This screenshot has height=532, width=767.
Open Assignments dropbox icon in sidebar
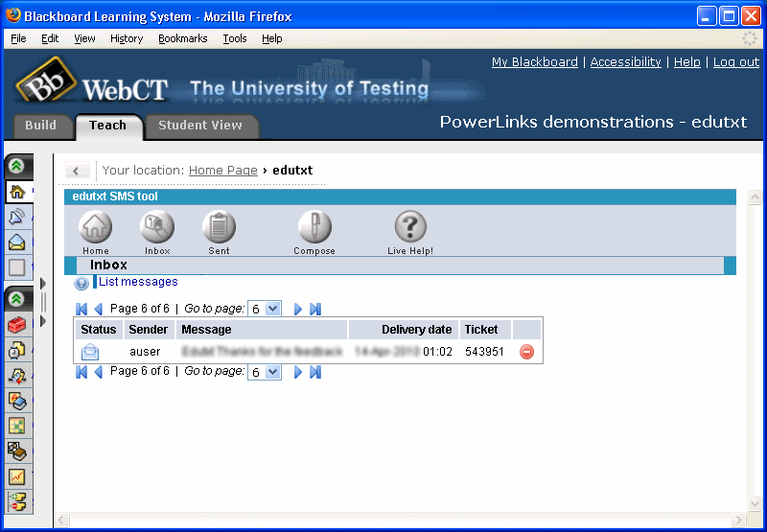[17, 375]
